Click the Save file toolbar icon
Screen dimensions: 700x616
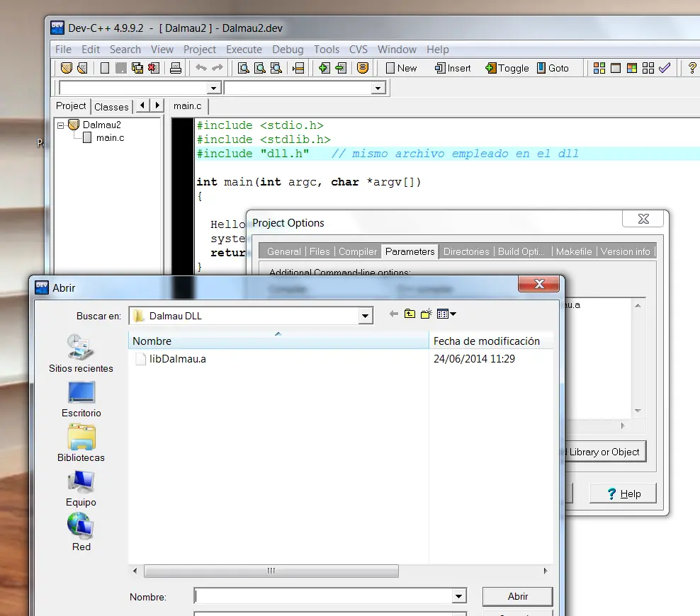point(121,68)
